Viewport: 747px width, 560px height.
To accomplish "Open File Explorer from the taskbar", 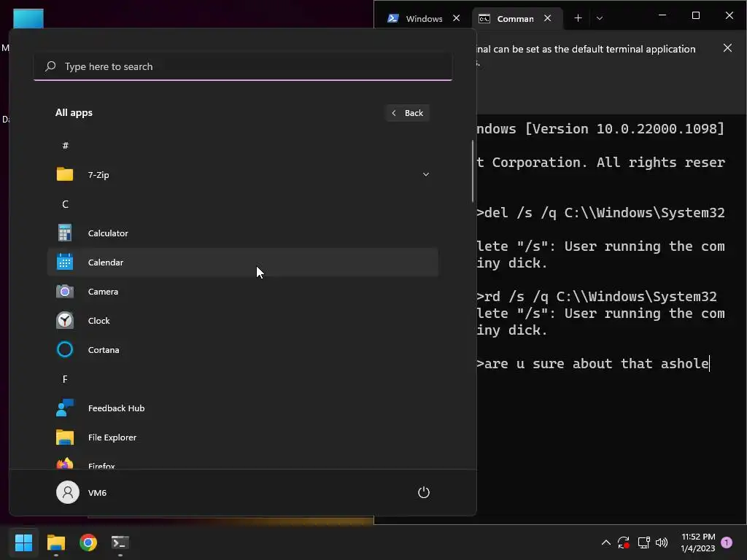I will tap(55, 542).
